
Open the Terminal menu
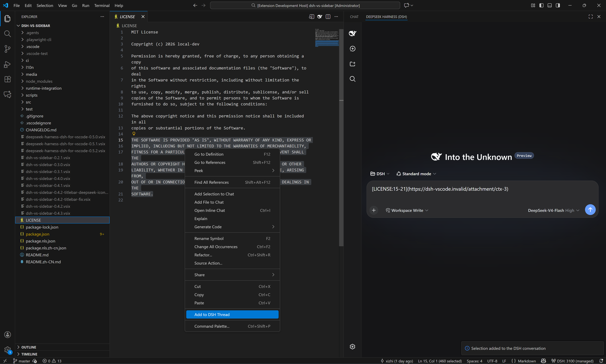[x=102, y=5]
